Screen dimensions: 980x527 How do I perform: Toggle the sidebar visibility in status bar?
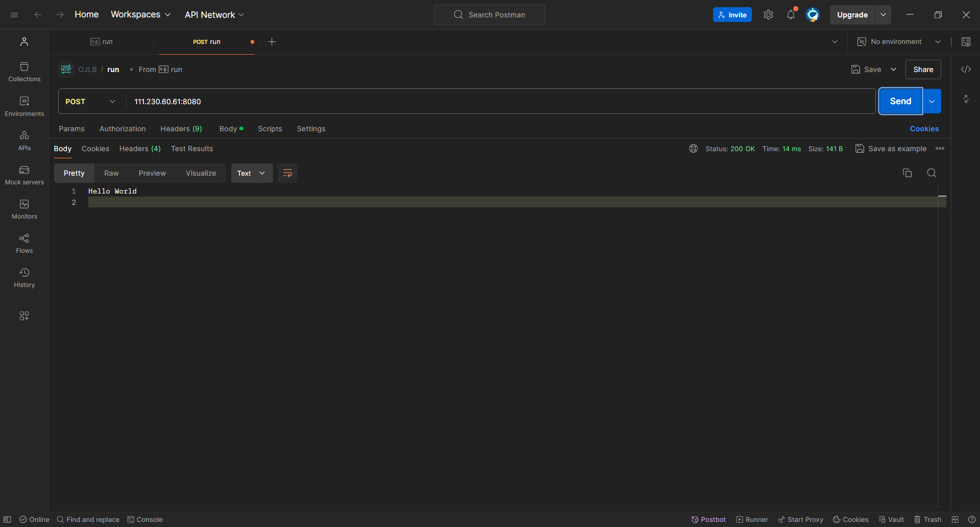click(7, 519)
